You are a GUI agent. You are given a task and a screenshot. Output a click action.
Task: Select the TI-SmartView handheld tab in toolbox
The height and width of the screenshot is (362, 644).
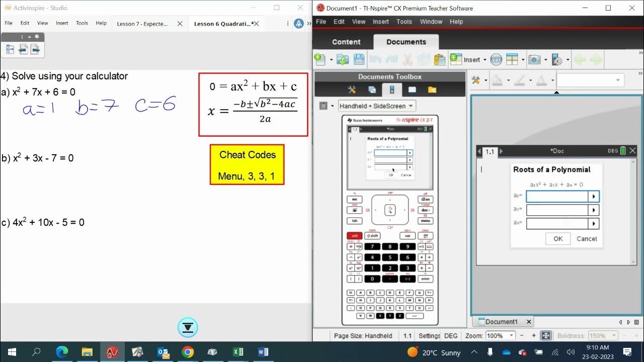tap(392, 89)
